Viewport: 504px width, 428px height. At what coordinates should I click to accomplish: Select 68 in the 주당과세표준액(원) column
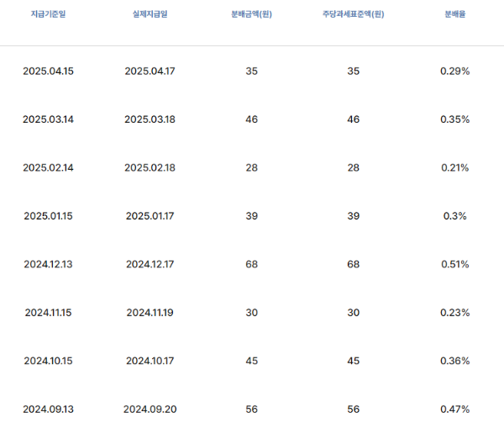pos(354,264)
